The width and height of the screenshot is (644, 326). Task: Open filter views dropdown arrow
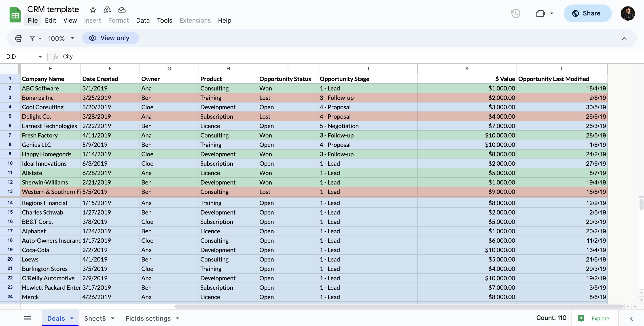click(40, 38)
